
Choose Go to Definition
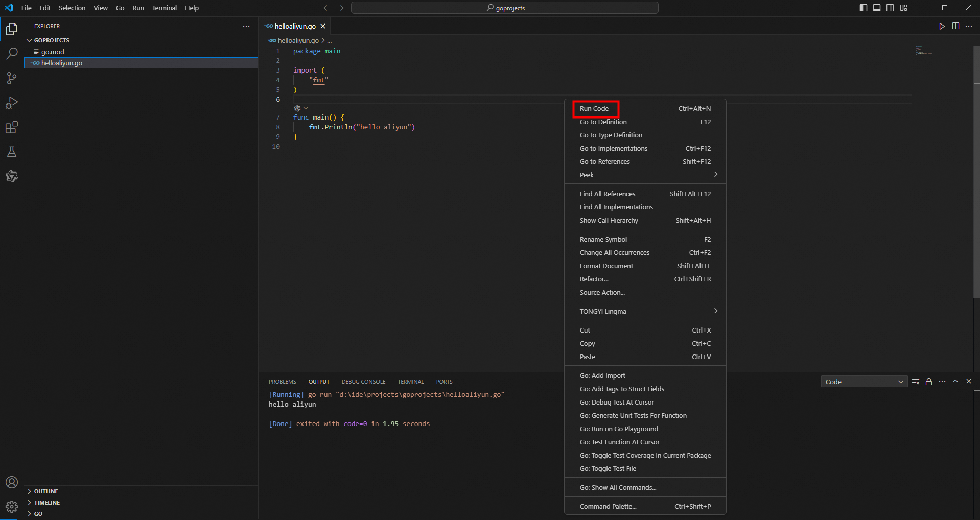pos(645,122)
